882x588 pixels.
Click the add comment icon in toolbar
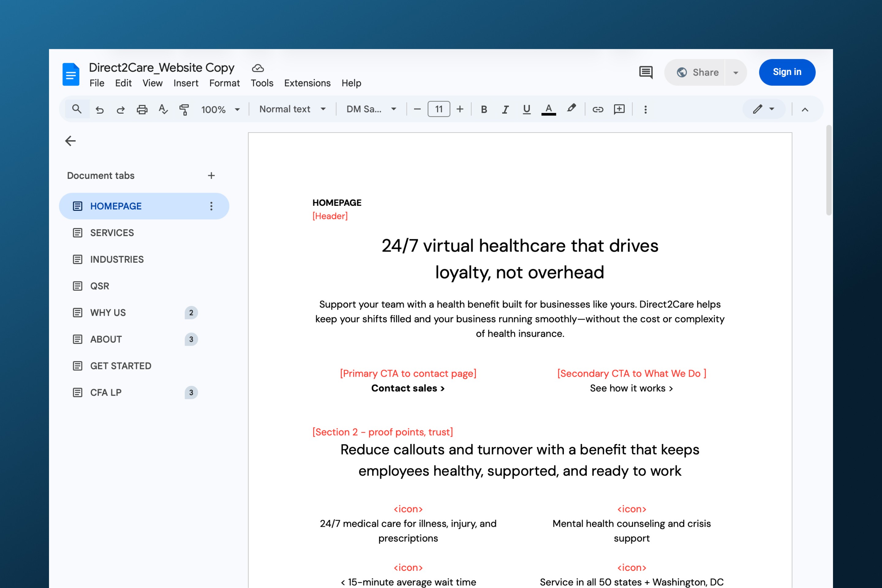619,110
